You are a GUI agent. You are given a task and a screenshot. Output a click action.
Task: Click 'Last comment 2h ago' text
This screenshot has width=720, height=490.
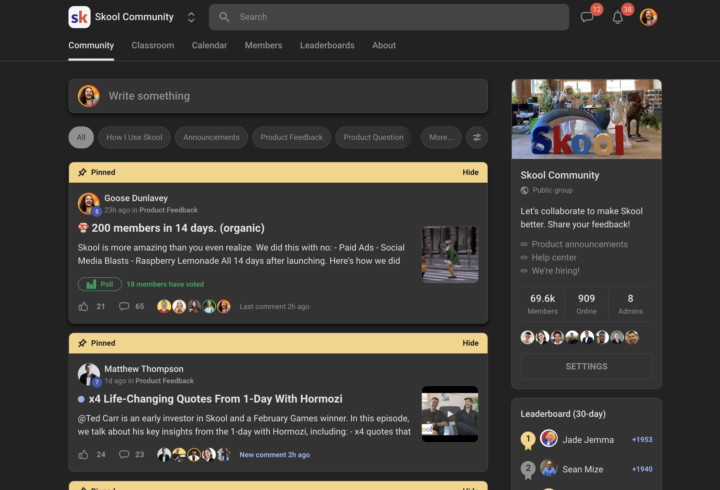click(x=275, y=306)
